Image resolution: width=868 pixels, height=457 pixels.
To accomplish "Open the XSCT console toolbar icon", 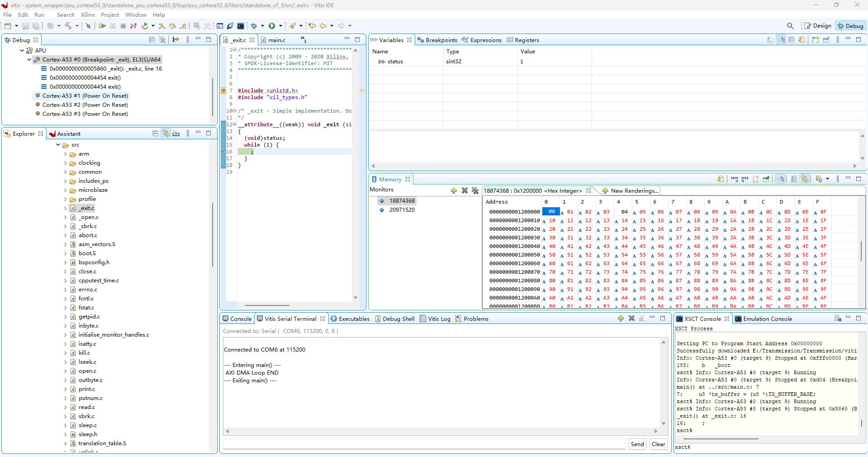I will coord(241,26).
